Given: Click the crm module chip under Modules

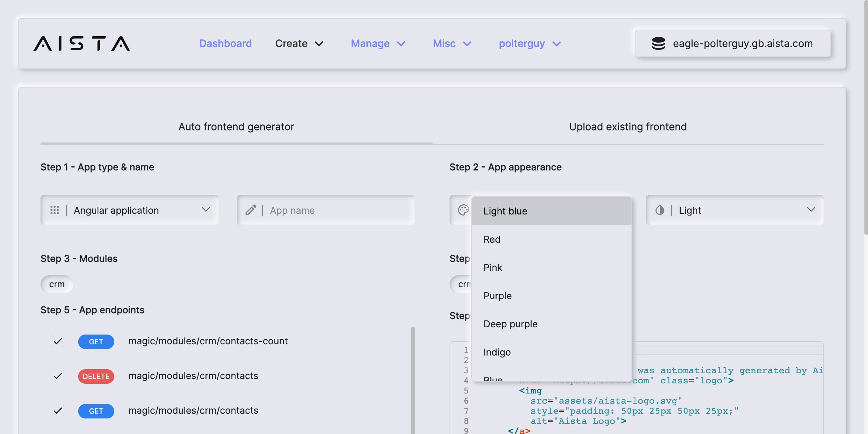Looking at the screenshot, I should (x=57, y=284).
